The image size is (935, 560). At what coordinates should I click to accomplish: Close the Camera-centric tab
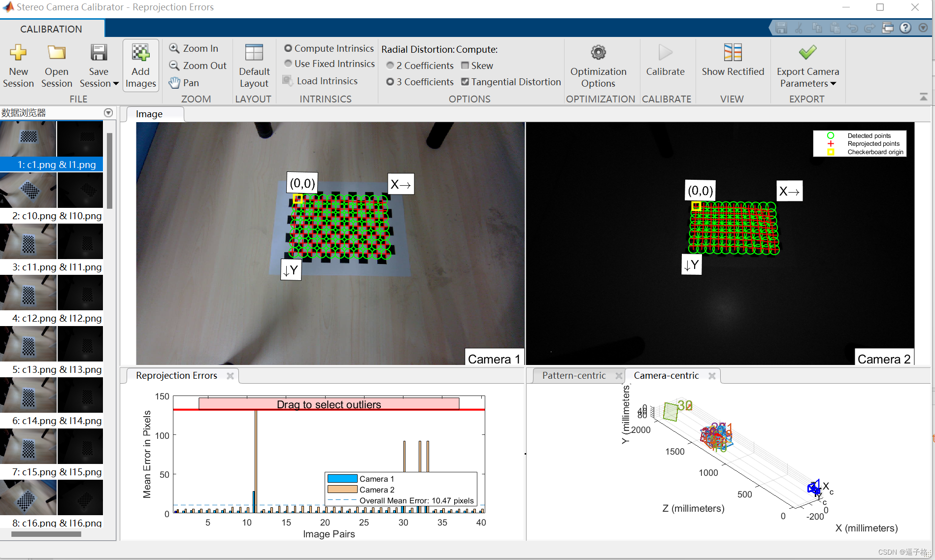712,376
